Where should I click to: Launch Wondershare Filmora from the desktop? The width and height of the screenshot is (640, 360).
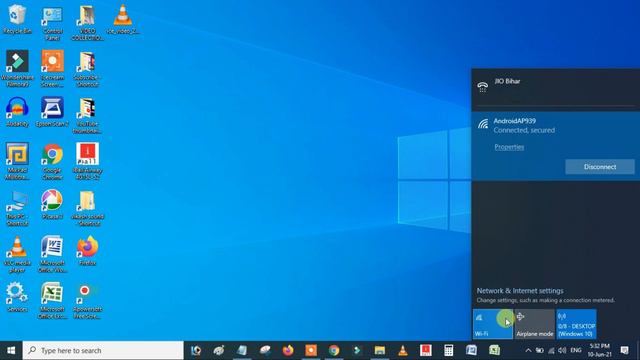pyautogui.click(x=17, y=68)
